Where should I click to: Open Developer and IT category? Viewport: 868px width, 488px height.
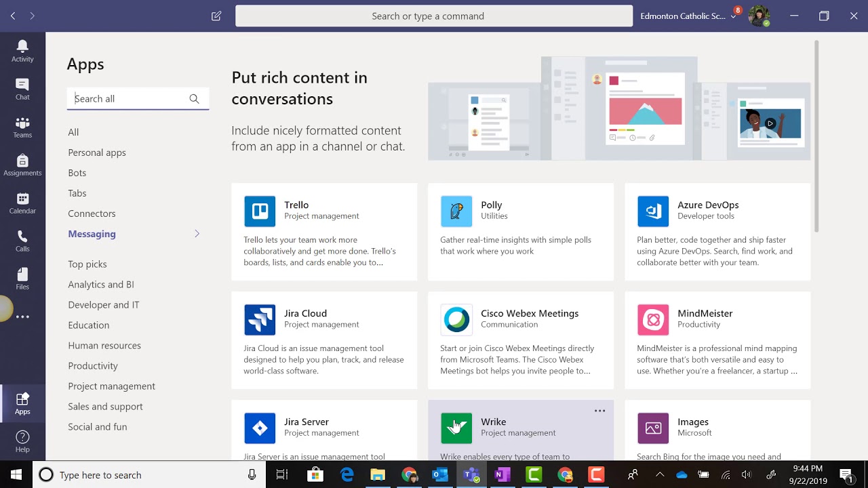[x=104, y=305]
